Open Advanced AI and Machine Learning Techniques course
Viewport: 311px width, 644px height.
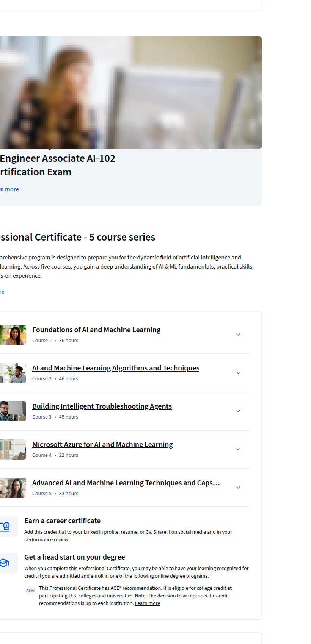[126, 483]
